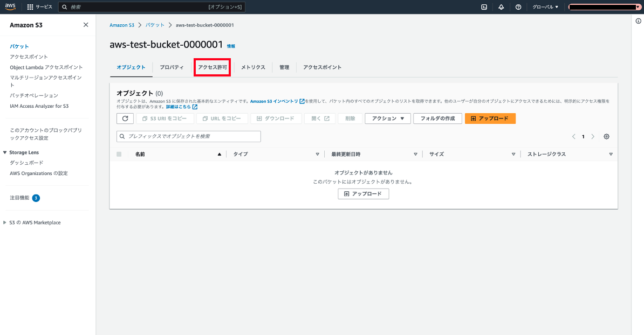Screen dimensions: 644x335
Task: Sort by ストレージクラス column arrow
Action: pyautogui.click(x=611, y=154)
